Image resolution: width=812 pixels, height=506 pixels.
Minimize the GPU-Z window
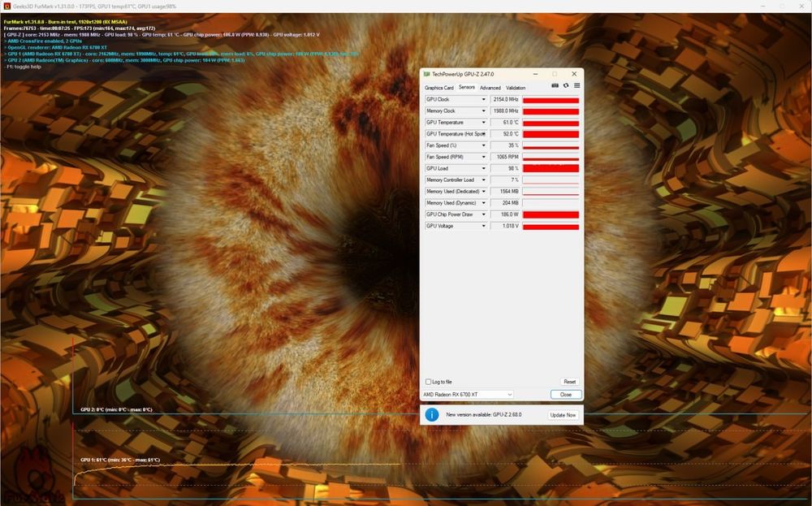(x=535, y=74)
